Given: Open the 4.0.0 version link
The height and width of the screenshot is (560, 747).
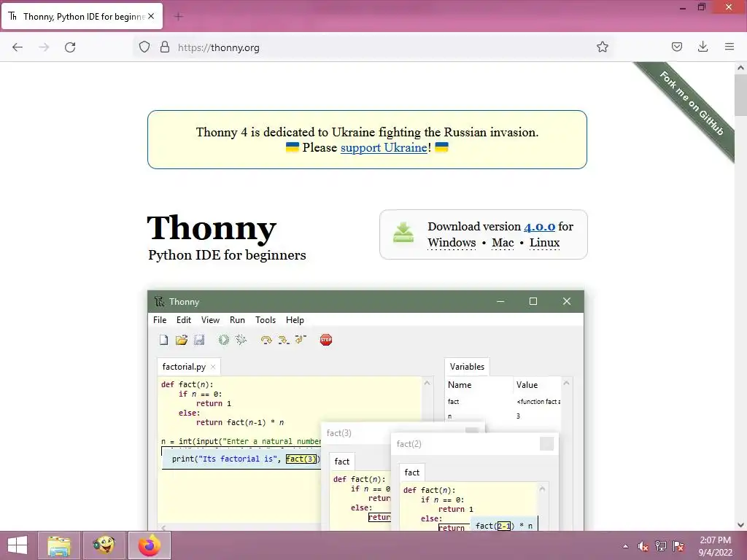Looking at the screenshot, I should pyautogui.click(x=539, y=227).
